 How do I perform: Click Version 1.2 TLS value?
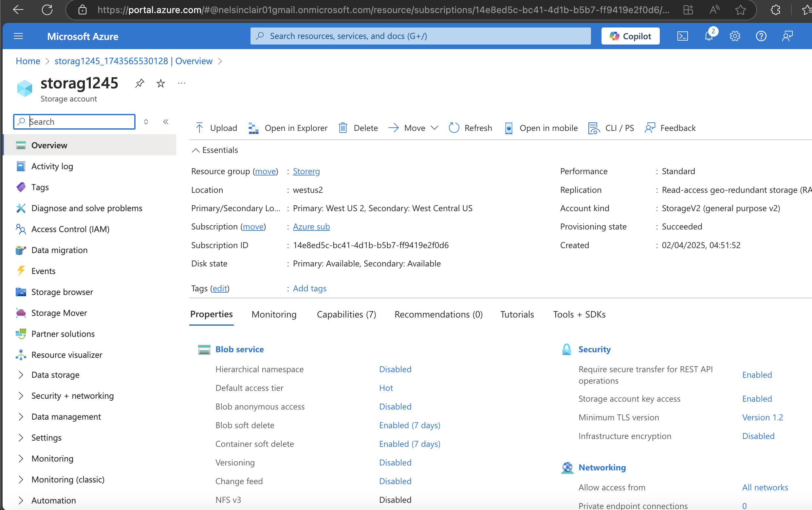pos(763,417)
